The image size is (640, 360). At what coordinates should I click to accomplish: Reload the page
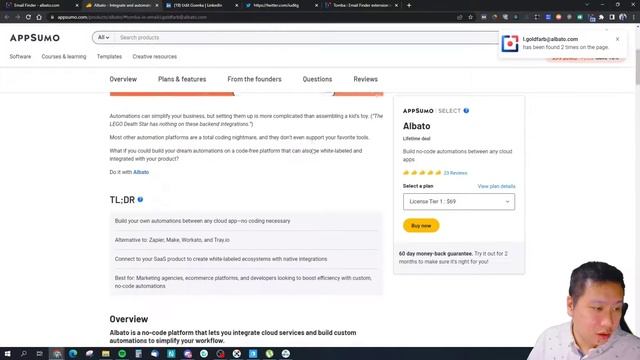tap(28, 17)
